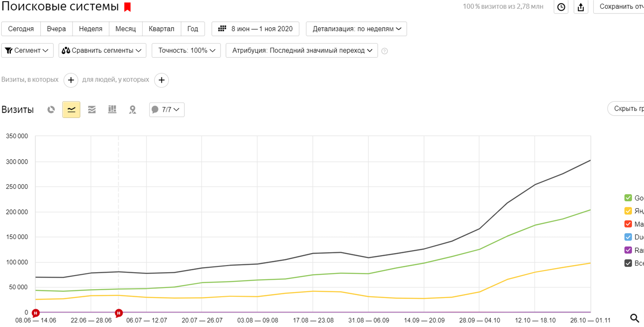Viewport: 644px width, 327px height.
Task: Switch to column chart view
Action: [x=112, y=110]
